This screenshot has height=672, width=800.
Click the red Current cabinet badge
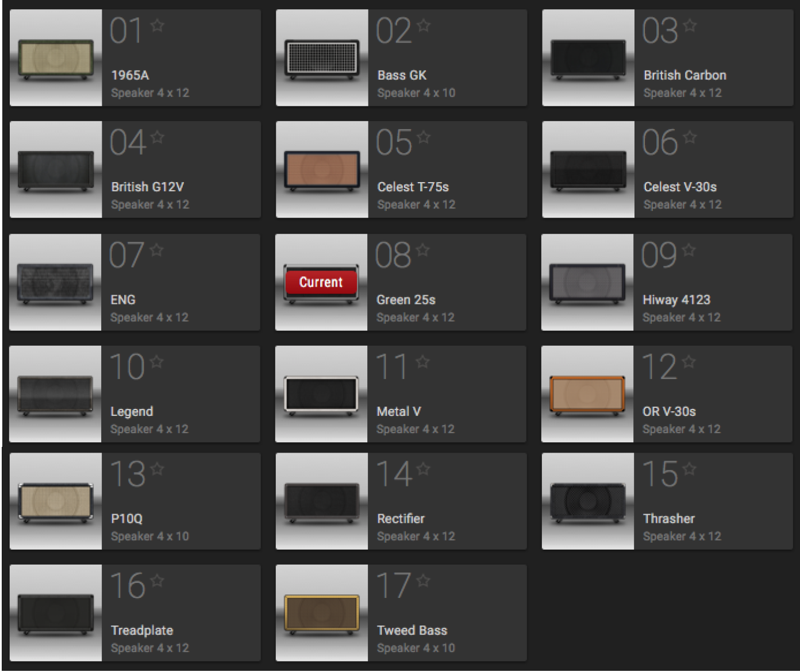[321, 282]
